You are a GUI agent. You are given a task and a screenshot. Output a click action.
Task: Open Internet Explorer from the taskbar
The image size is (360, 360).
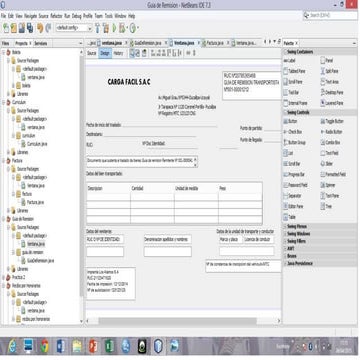tap(12, 346)
